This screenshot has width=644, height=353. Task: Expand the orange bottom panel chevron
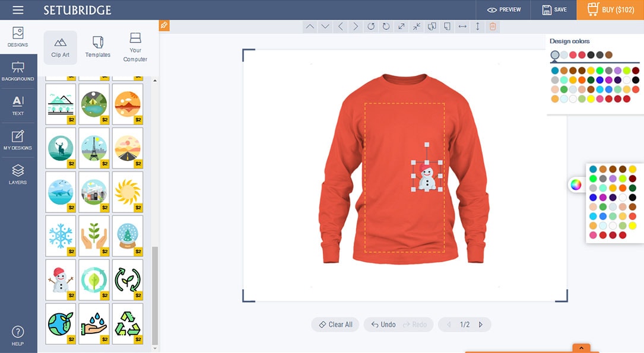tap(581, 348)
